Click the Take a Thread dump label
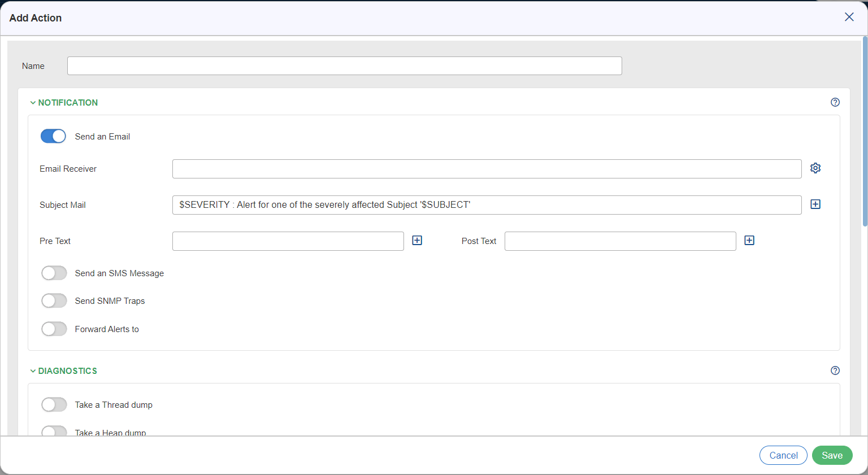 pos(114,405)
